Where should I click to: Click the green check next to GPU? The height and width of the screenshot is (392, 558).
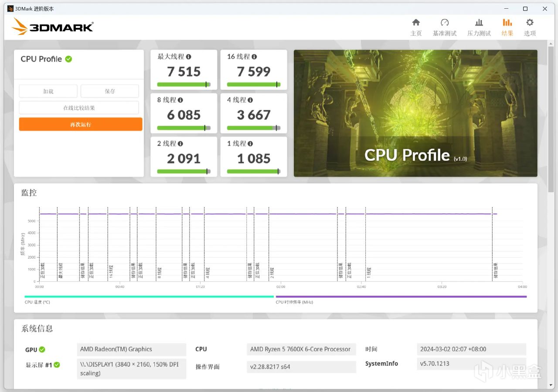pyautogui.click(x=42, y=349)
